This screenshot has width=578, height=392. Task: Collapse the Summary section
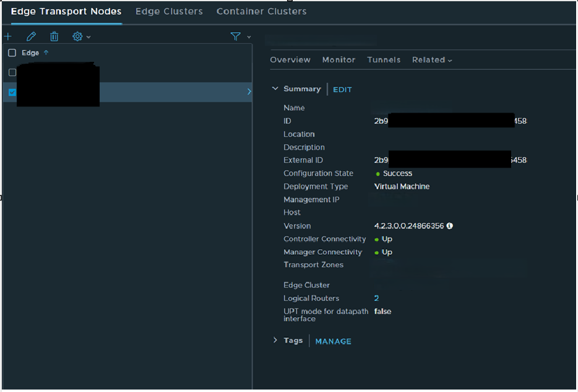275,89
